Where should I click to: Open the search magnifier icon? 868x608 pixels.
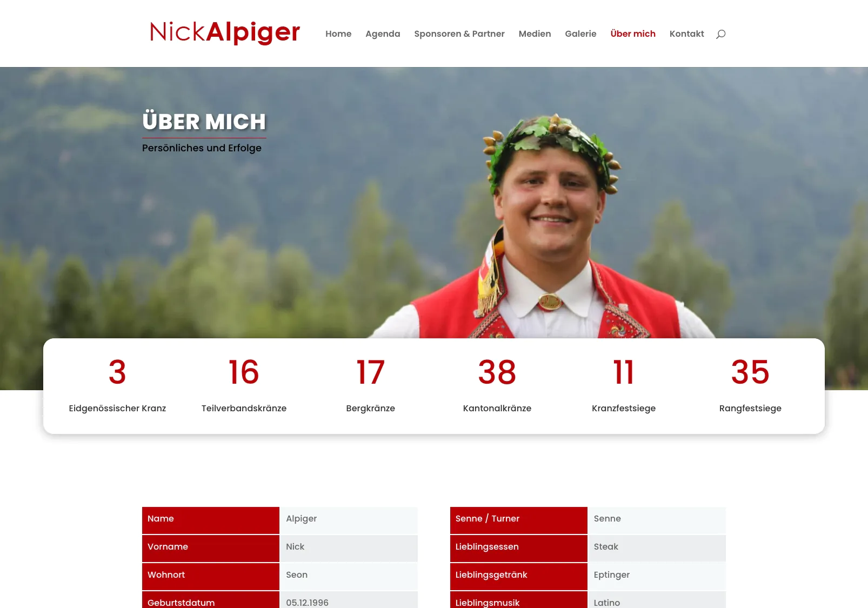point(720,34)
